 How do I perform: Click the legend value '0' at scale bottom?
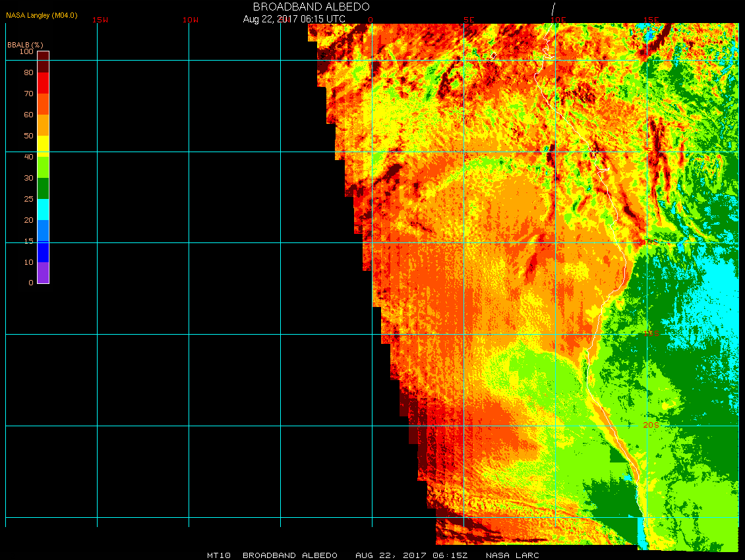[31, 283]
